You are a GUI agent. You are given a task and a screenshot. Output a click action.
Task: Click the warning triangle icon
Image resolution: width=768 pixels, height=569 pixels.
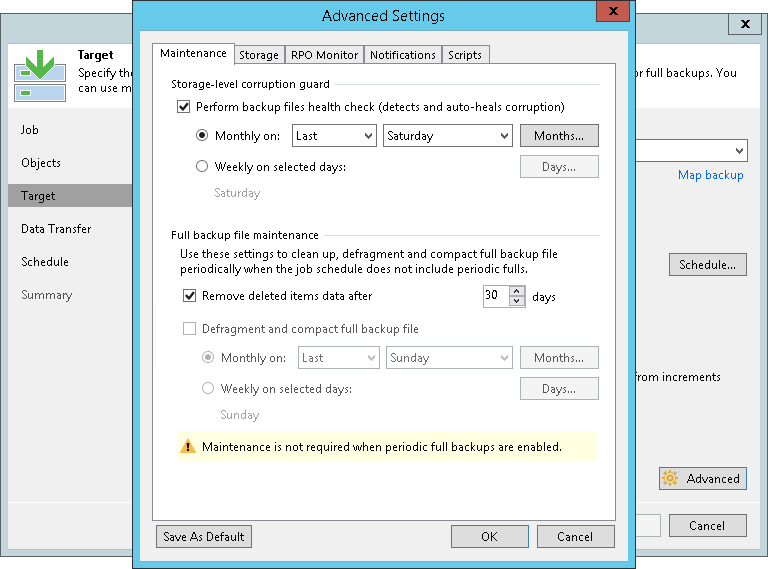coord(188,447)
